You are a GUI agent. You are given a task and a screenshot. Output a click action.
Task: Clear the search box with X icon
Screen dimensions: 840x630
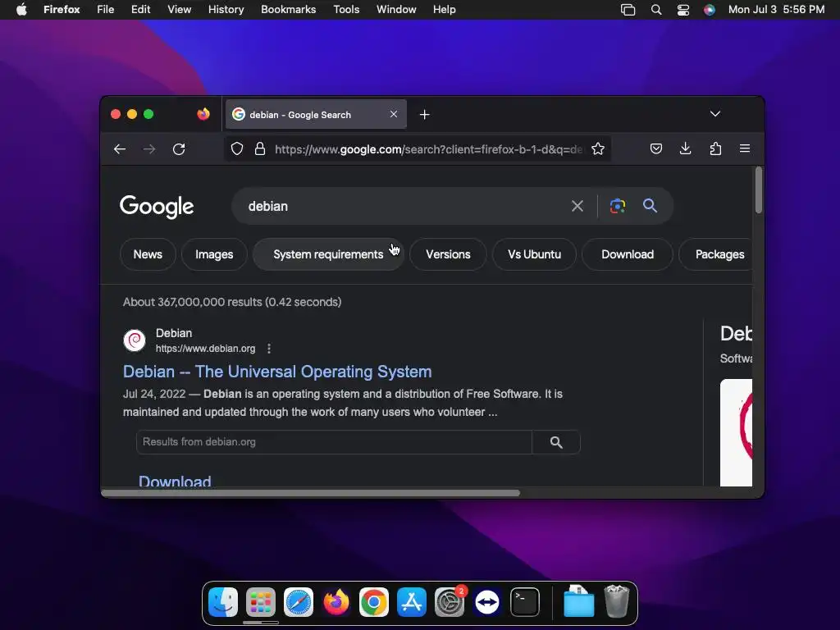pyautogui.click(x=577, y=206)
